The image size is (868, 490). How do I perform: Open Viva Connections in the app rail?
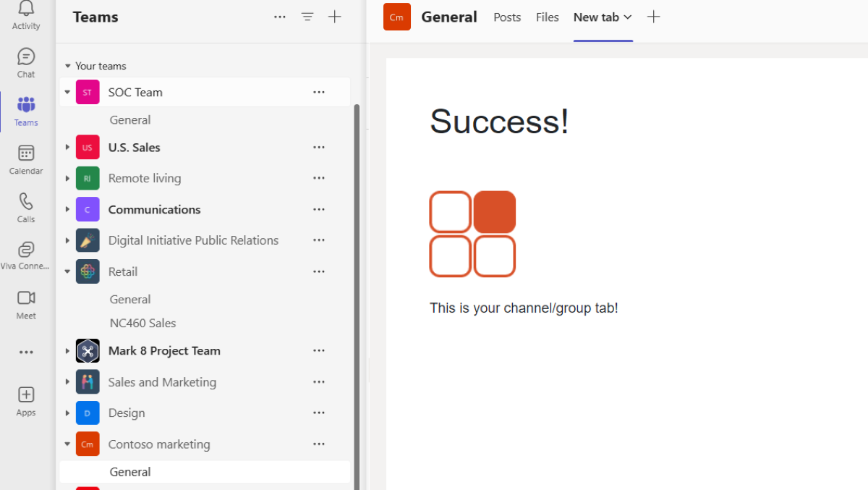point(26,250)
